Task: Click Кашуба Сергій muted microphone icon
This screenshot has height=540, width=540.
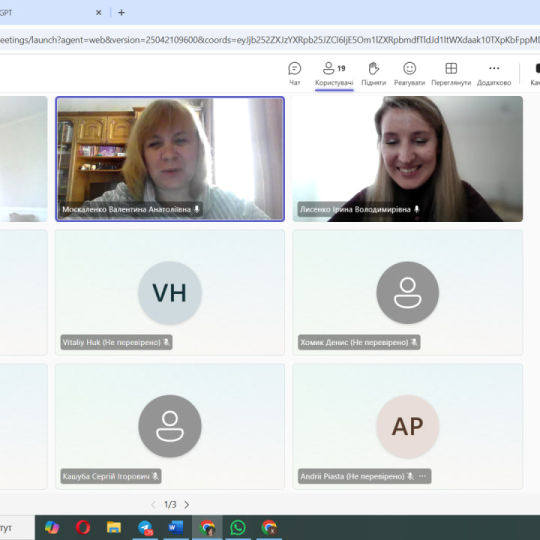Action: (155, 476)
